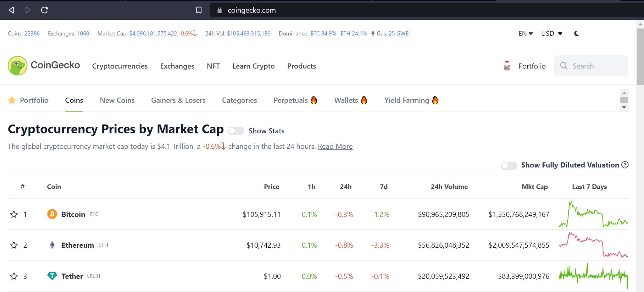This screenshot has height=292, width=644.
Task: Click the coingecko.com address bar
Action: (427, 10)
